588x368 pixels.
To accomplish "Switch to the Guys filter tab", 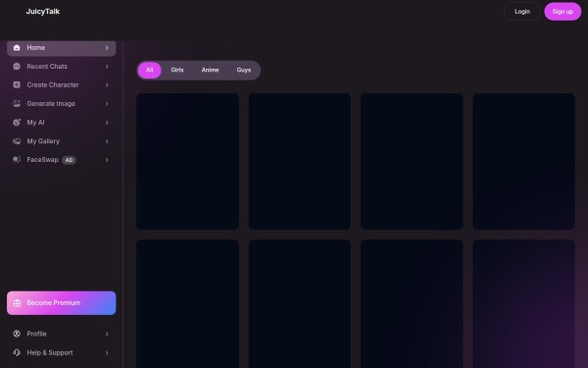I will click(x=244, y=71).
